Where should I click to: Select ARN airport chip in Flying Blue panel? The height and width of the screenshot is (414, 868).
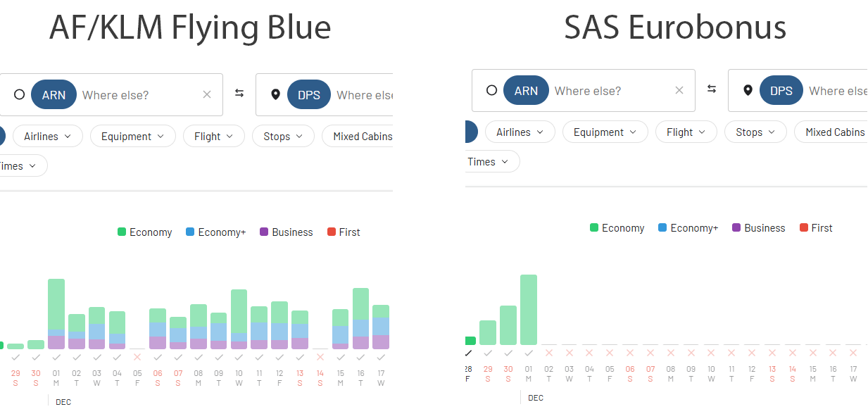point(54,94)
